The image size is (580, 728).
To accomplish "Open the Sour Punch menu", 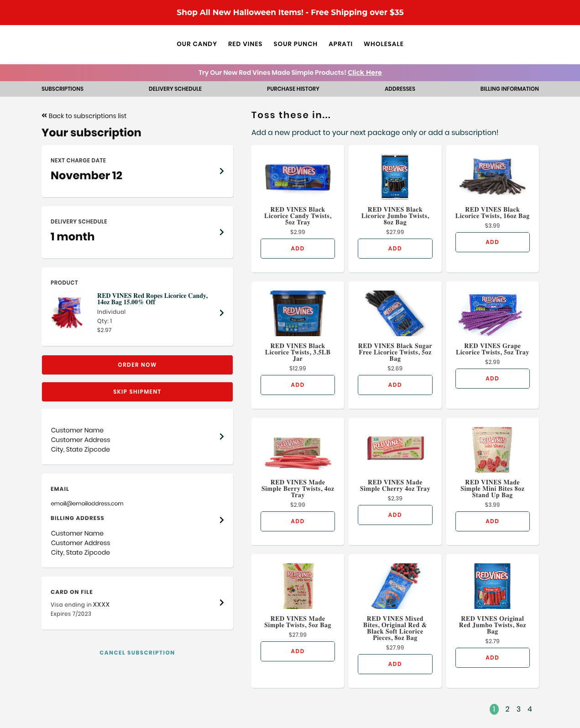I will [x=295, y=44].
